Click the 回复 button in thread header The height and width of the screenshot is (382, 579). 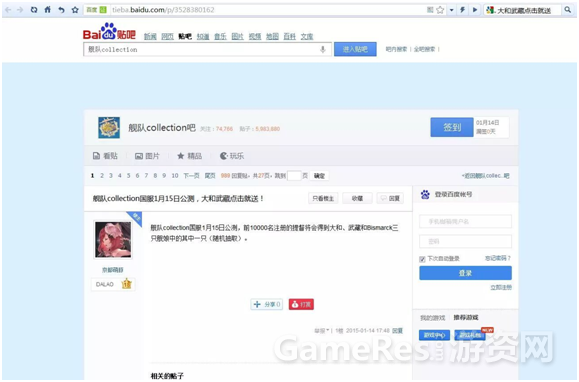390,199
